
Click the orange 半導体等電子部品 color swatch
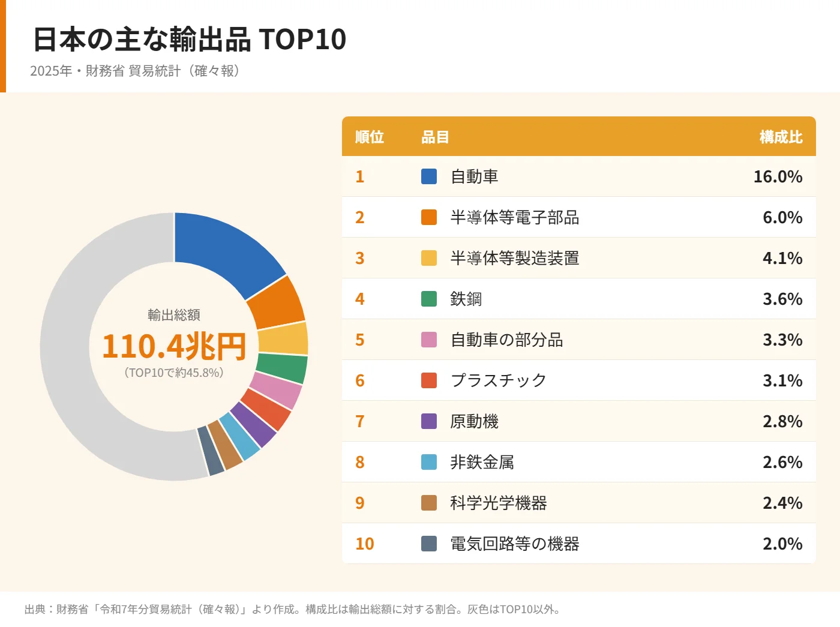click(x=429, y=217)
